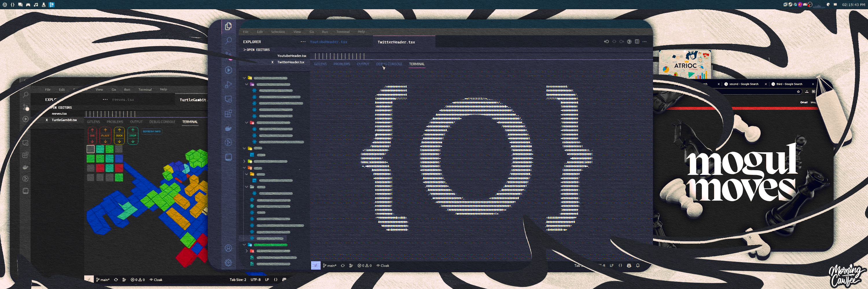This screenshot has height=289, width=868.
Task: Click DIG up arrow in left window
Action: click(92, 130)
